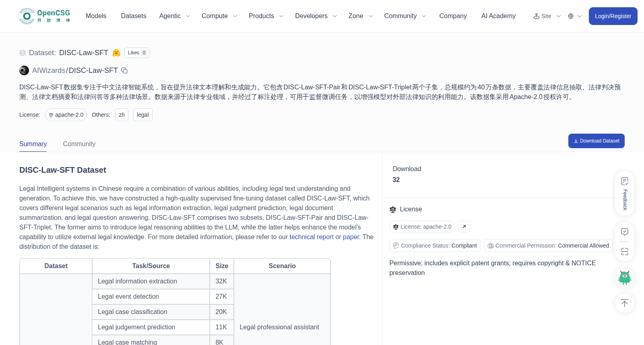Switch to the Community tab below the tags

(x=79, y=144)
